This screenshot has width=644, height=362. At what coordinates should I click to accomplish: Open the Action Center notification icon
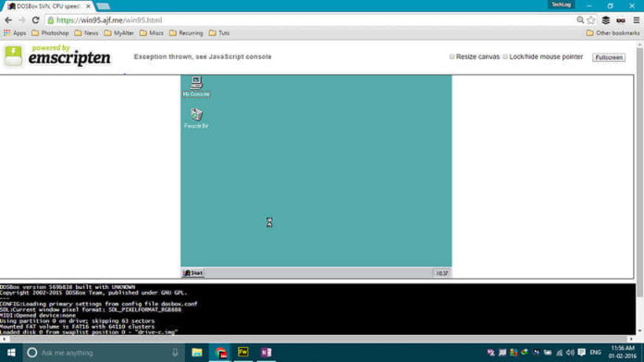pos(581,353)
